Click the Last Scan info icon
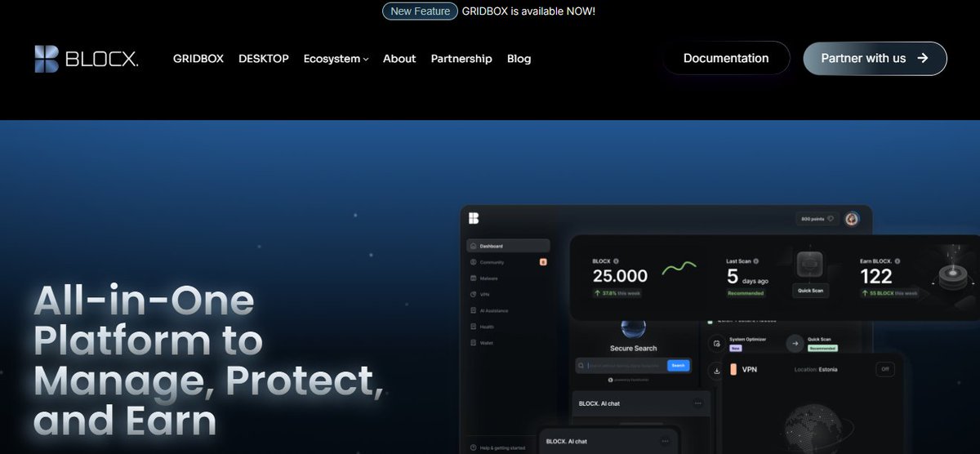 pyautogui.click(x=756, y=261)
